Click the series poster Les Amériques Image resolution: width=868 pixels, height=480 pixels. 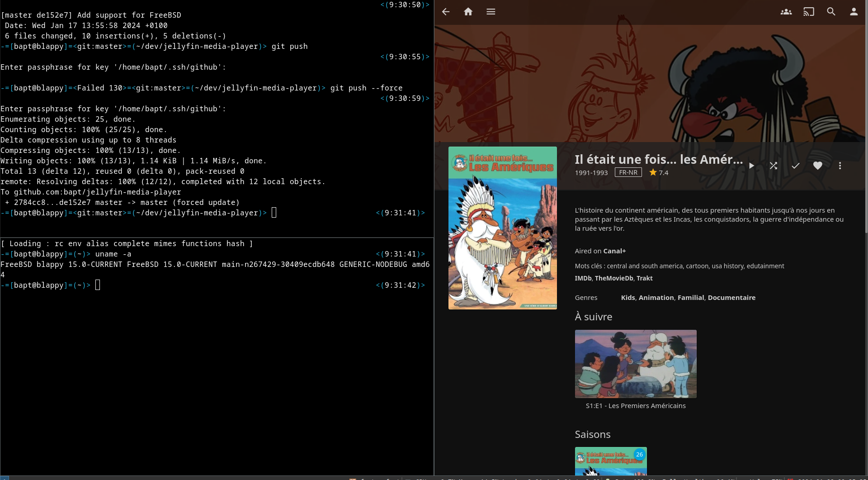(502, 228)
